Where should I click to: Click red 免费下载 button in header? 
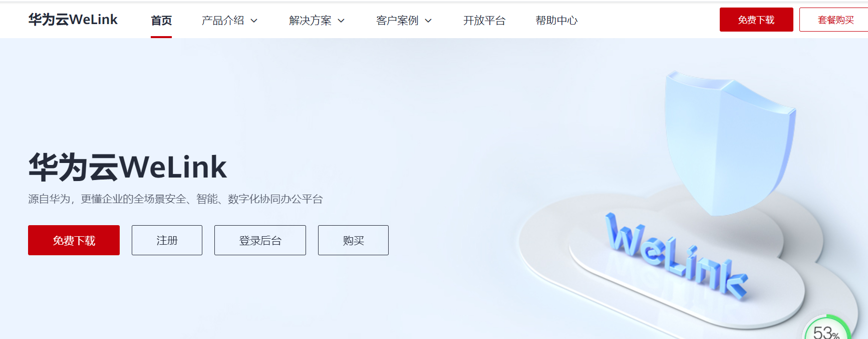pos(756,20)
